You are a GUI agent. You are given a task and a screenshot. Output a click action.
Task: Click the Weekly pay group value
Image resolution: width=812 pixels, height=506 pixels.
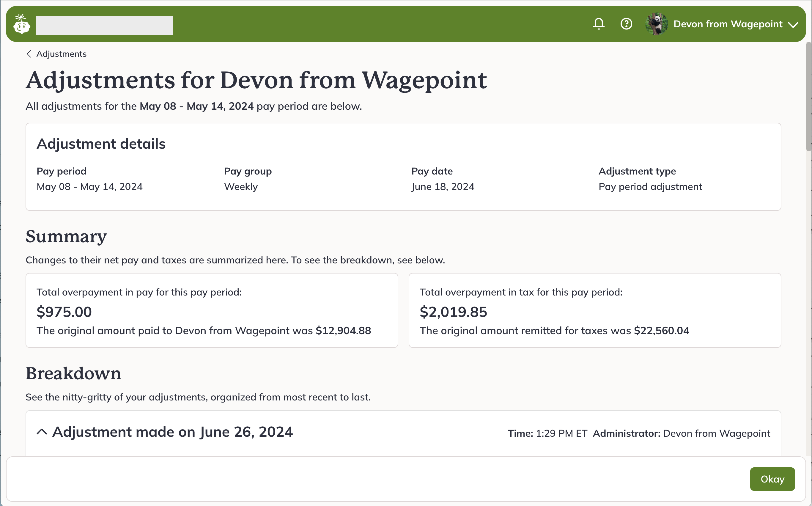pyautogui.click(x=241, y=187)
